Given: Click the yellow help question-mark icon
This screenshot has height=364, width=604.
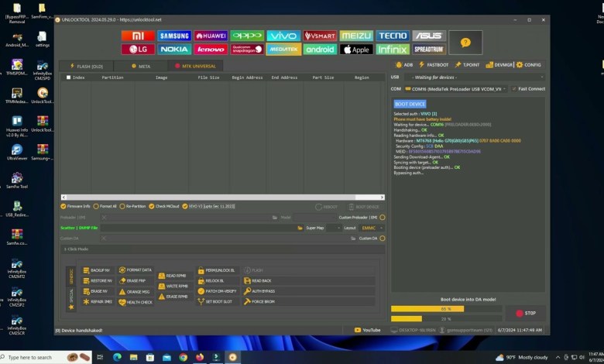Looking at the screenshot, I should click(465, 43).
